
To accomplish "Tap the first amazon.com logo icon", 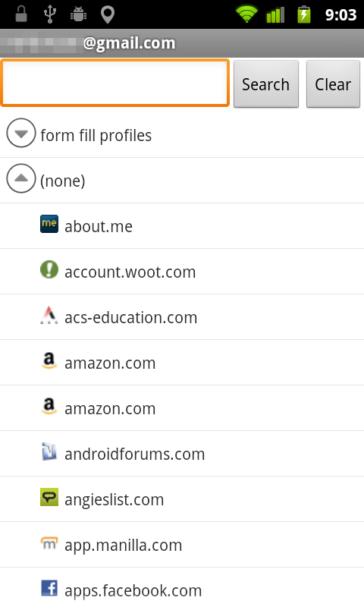I will click(x=49, y=361).
